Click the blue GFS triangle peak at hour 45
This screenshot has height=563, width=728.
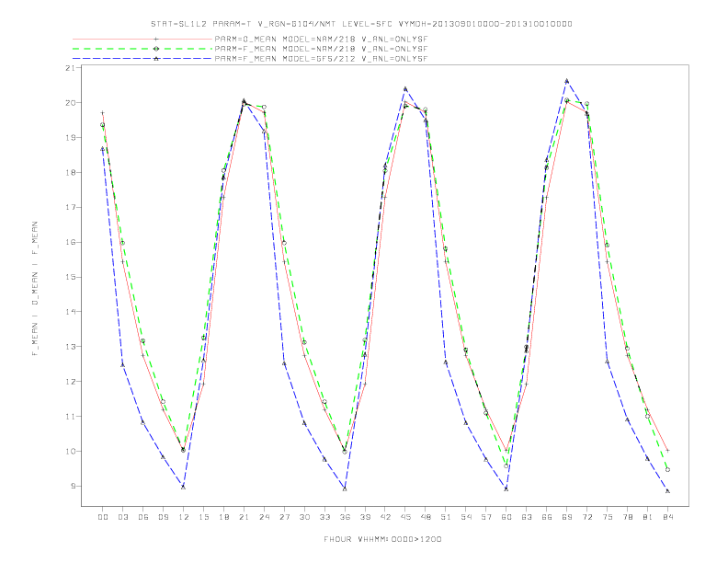point(405,88)
